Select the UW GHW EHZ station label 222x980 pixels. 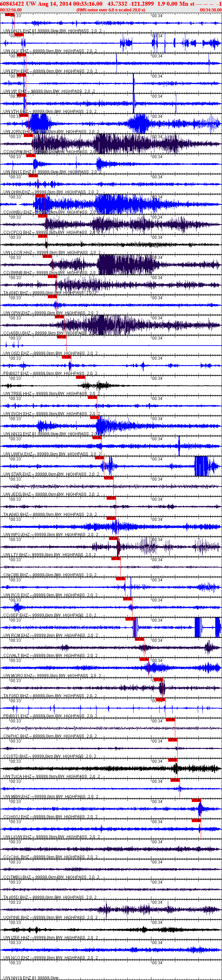click(51, 192)
